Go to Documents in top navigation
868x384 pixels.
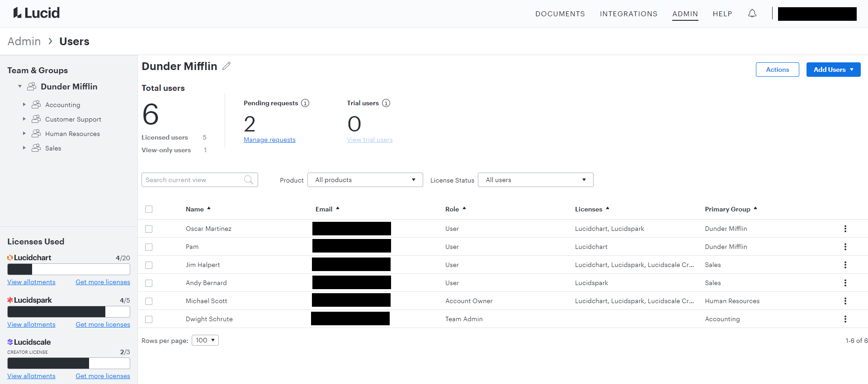(x=560, y=14)
